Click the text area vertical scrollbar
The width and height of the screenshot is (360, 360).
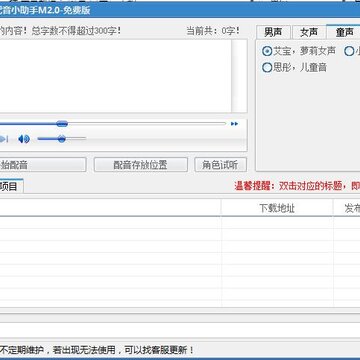coord(239,76)
